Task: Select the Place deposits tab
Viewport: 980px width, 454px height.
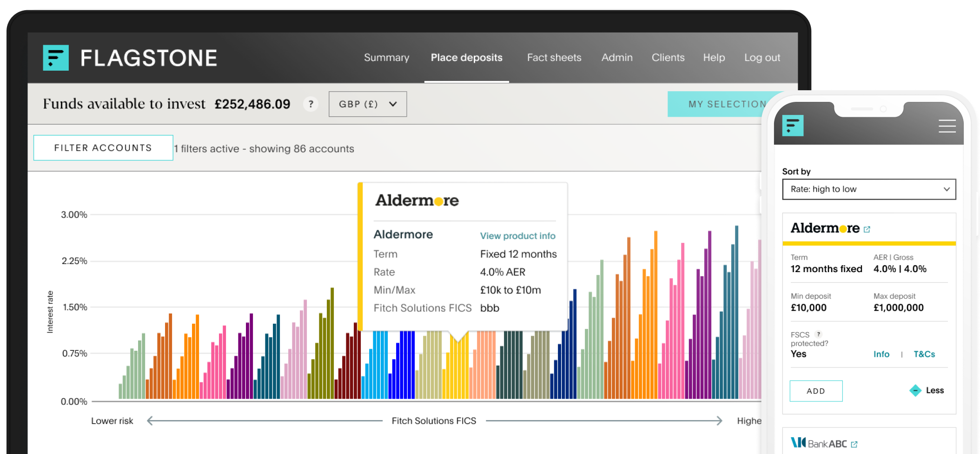Action: [x=466, y=58]
